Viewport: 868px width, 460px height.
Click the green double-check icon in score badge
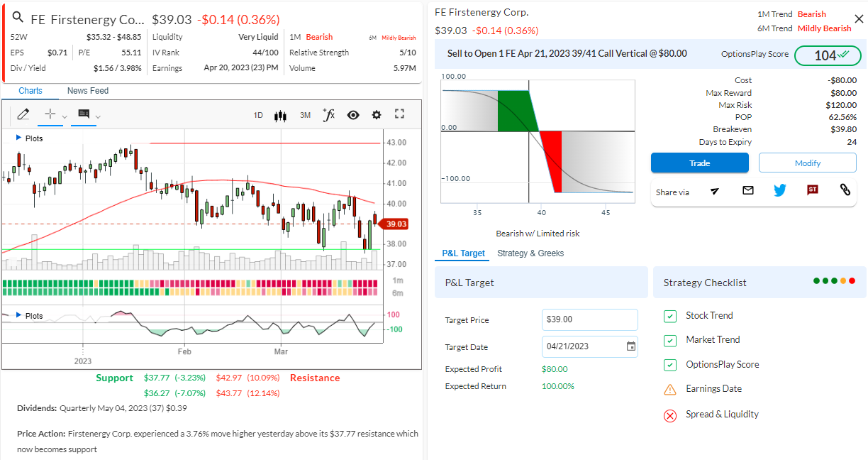844,54
